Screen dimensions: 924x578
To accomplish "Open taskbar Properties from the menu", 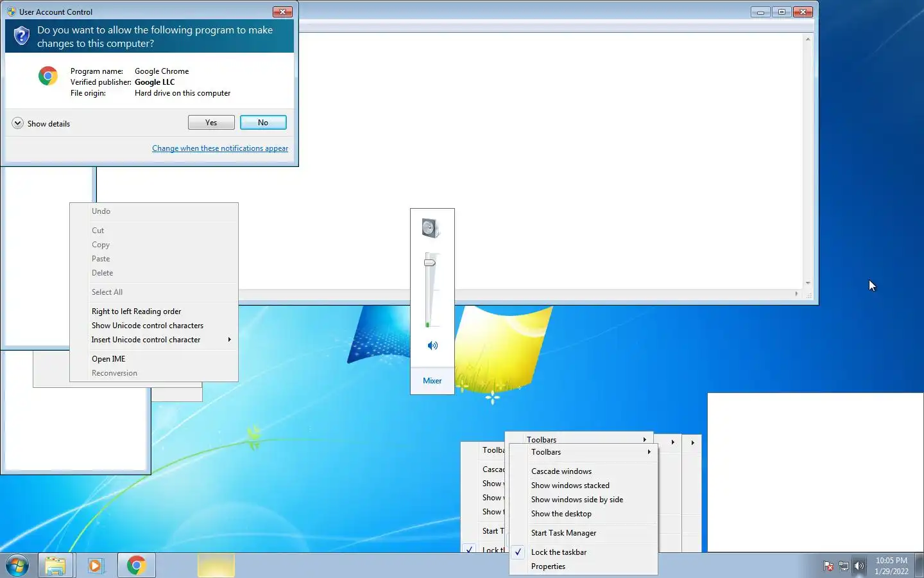I will [x=583, y=566].
